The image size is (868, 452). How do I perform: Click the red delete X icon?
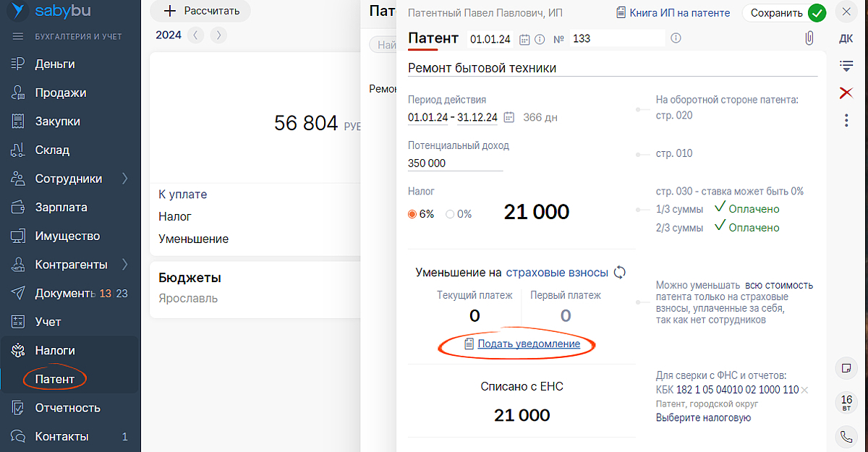(x=846, y=93)
